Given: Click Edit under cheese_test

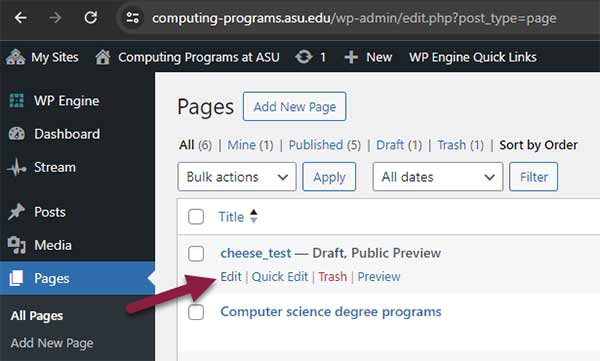Looking at the screenshot, I should [x=231, y=276].
